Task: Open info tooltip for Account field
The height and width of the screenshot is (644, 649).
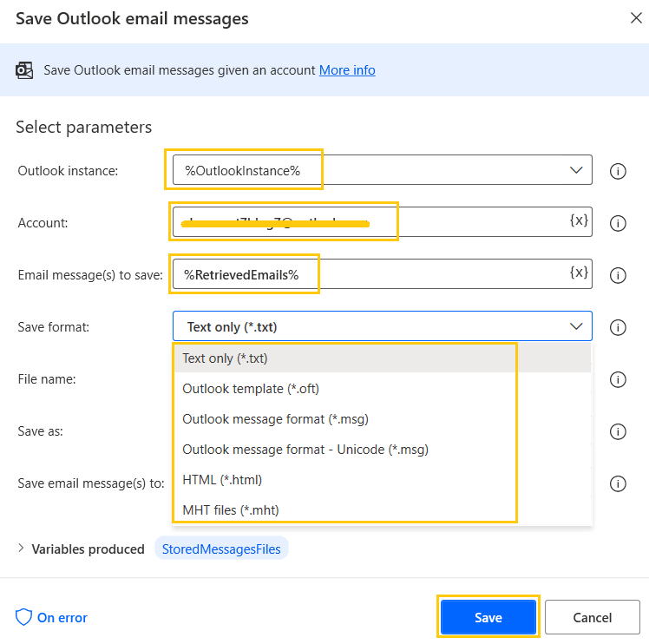Action: [618, 223]
